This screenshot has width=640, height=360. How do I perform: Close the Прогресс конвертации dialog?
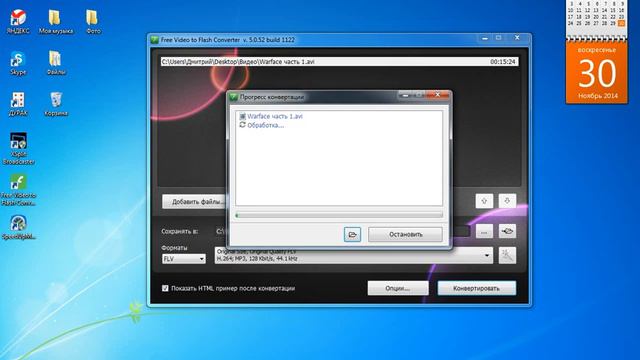(438, 95)
